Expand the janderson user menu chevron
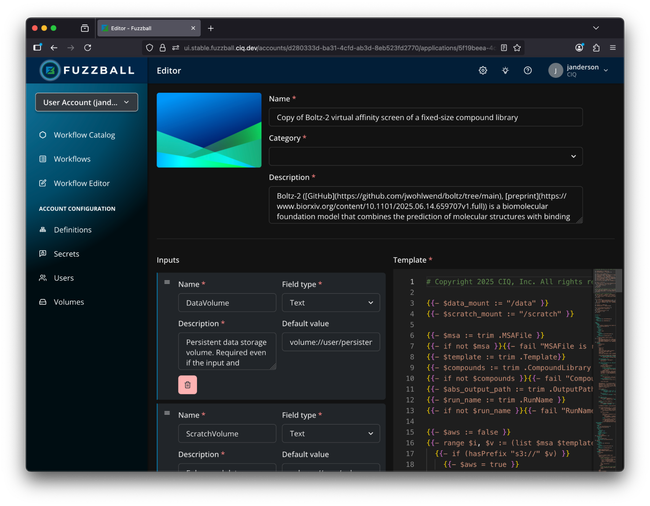The image size is (650, 506). (x=606, y=70)
